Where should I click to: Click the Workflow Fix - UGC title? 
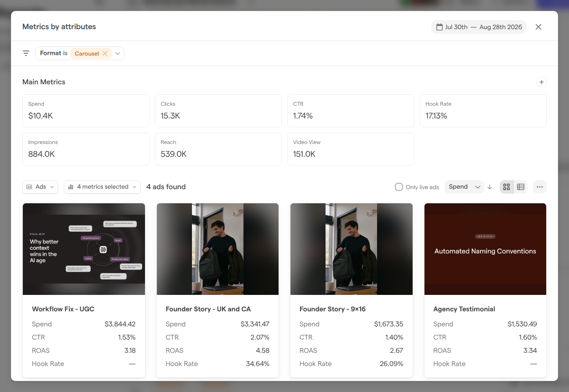(63, 309)
